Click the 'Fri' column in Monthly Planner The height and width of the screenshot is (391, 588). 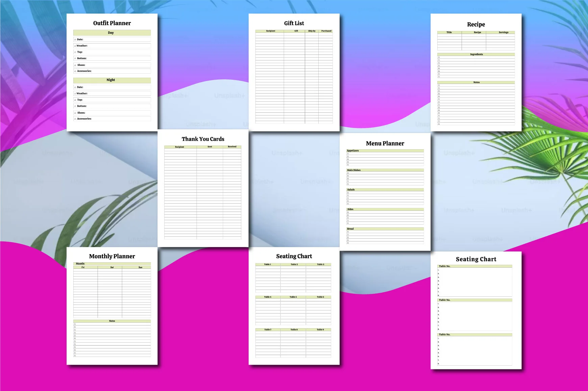[85, 267]
